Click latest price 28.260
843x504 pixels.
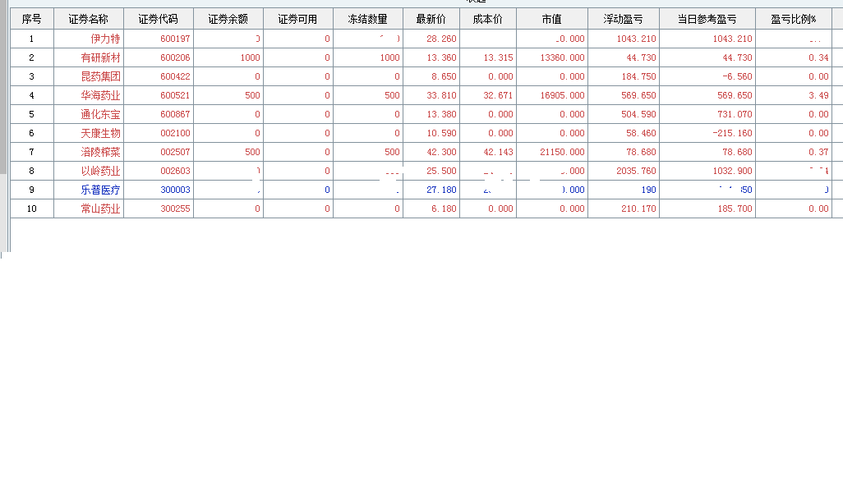(x=441, y=39)
